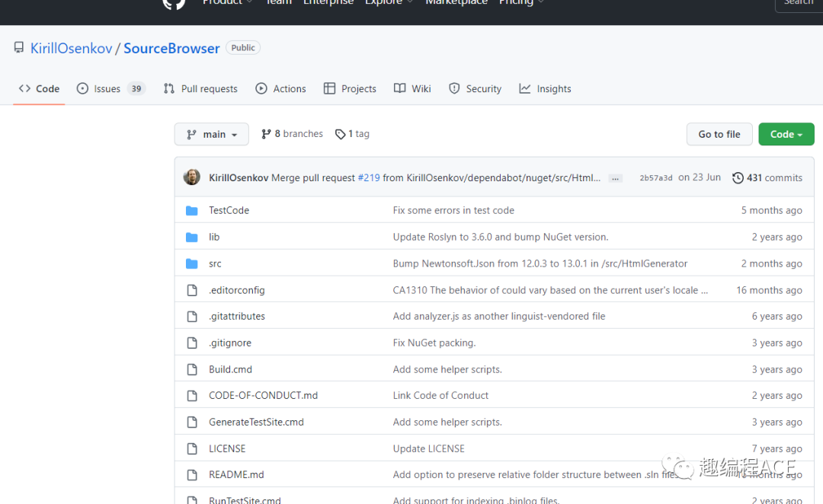Expand the Pricing menu in header
This screenshot has height=504, width=823.
pyautogui.click(x=521, y=2)
